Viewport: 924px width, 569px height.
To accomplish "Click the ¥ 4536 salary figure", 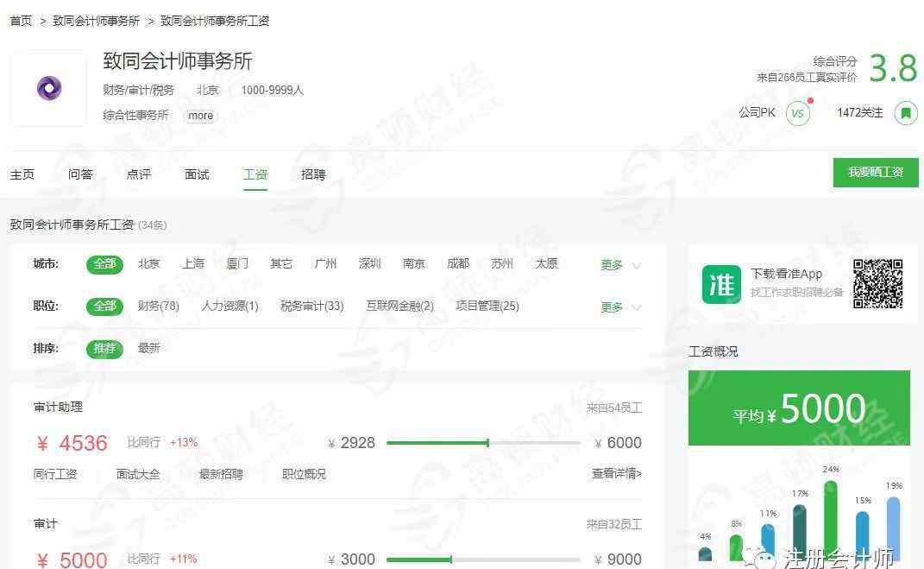I will (x=72, y=444).
